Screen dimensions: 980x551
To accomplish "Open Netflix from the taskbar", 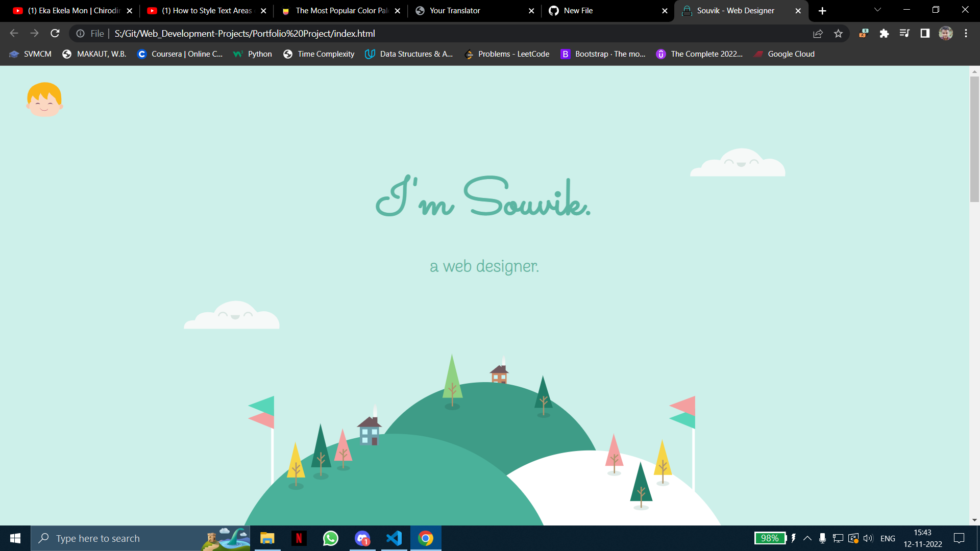I will (x=299, y=538).
